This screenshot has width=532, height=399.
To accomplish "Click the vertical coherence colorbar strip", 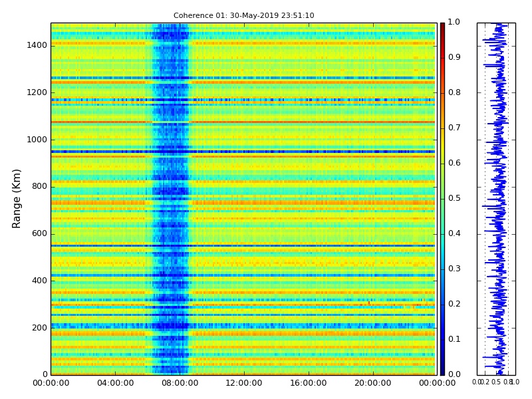I will point(442,199).
